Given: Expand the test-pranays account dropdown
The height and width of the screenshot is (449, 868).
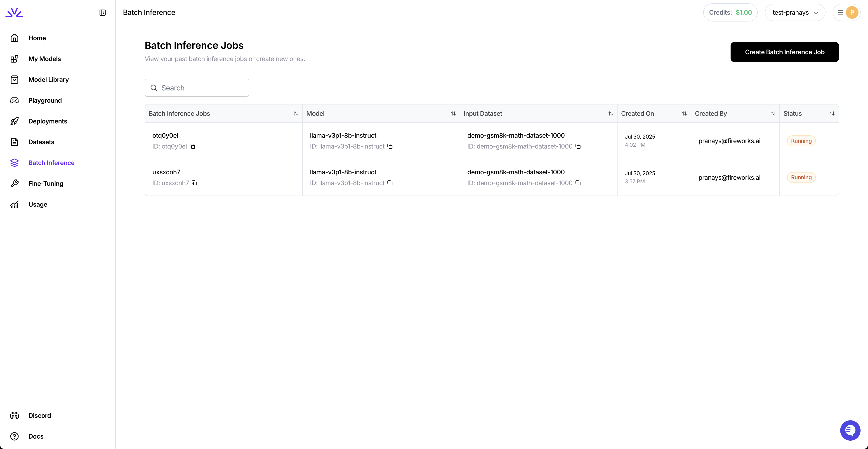Looking at the screenshot, I should (x=795, y=13).
